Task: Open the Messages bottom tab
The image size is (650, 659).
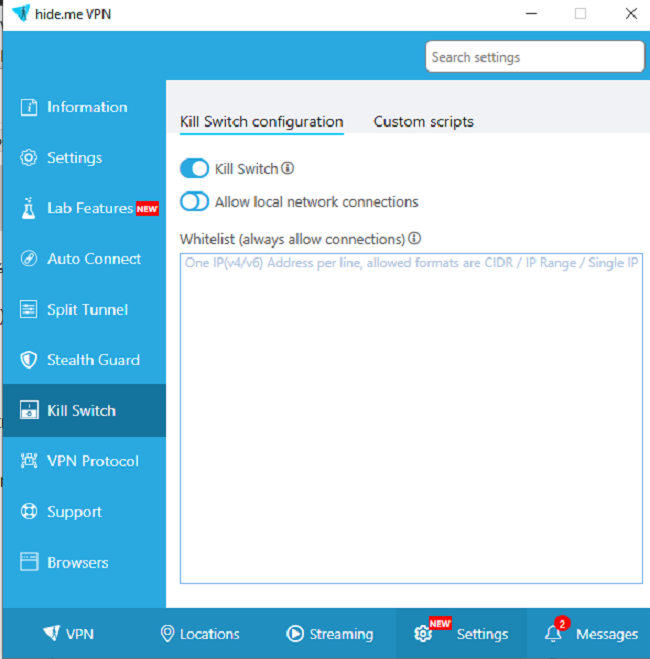Action: tap(588, 633)
